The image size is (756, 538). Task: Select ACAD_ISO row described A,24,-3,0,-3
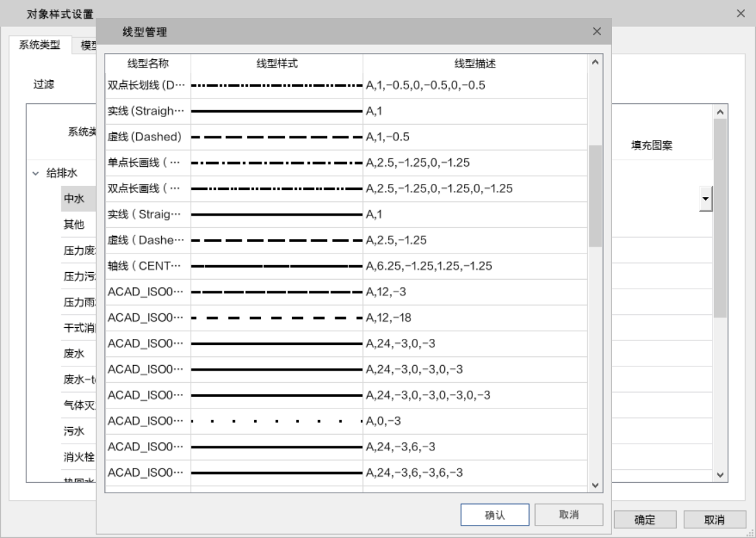click(346, 344)
